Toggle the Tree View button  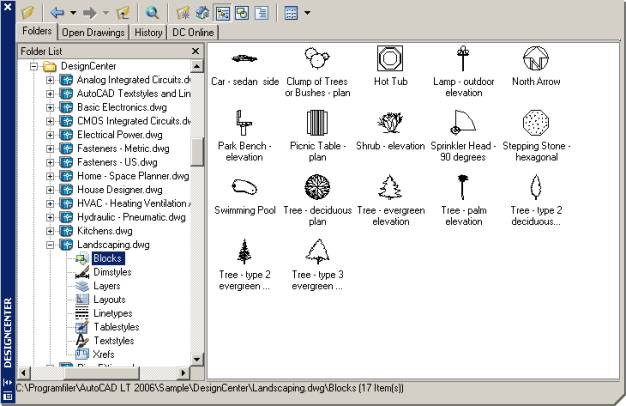(222, 13)
